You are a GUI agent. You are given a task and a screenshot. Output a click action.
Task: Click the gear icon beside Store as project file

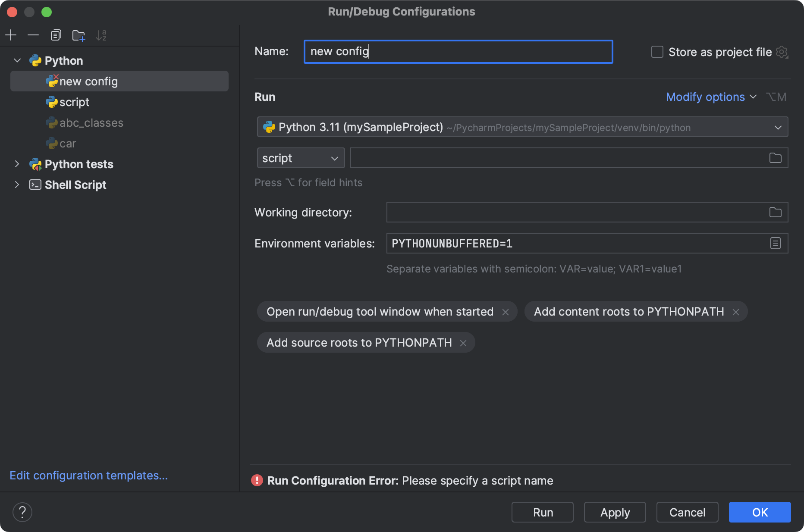click(782, 52)
